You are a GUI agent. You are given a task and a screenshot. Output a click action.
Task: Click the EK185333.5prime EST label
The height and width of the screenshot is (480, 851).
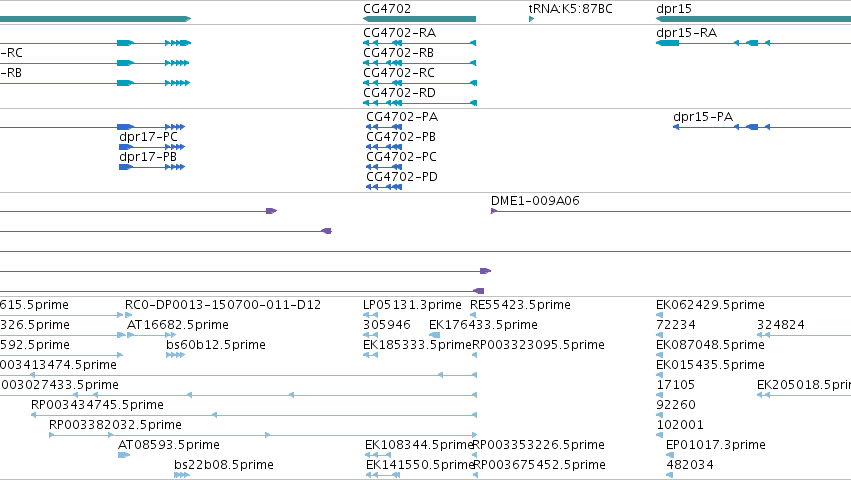tap(417, 345)
